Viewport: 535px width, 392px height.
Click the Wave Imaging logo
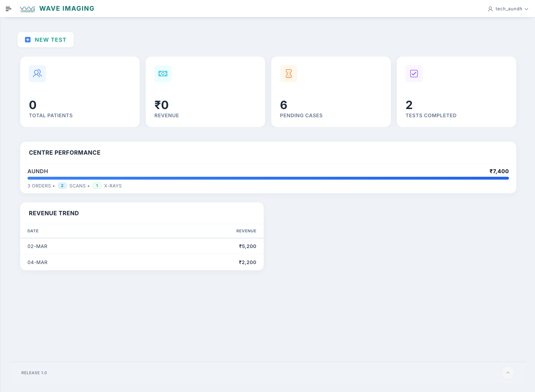pos(27,9)
